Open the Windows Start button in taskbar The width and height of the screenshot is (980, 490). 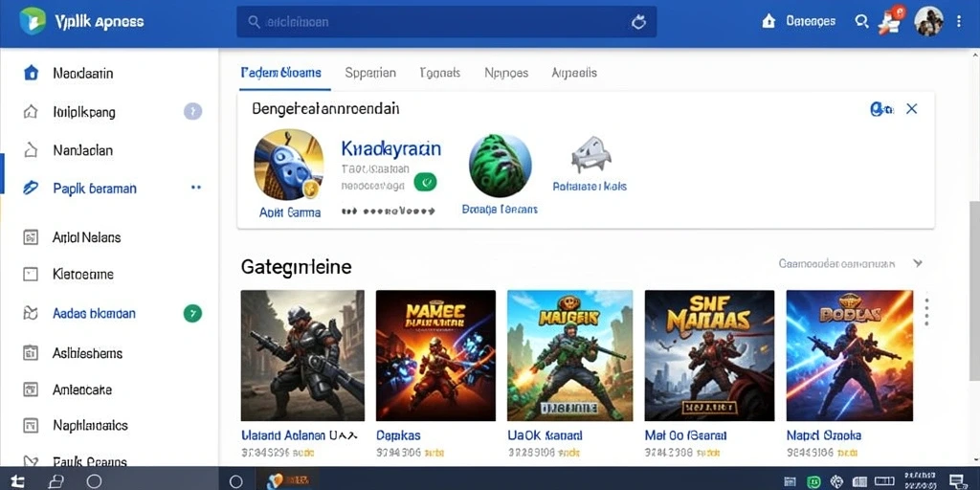coord(18,480)
